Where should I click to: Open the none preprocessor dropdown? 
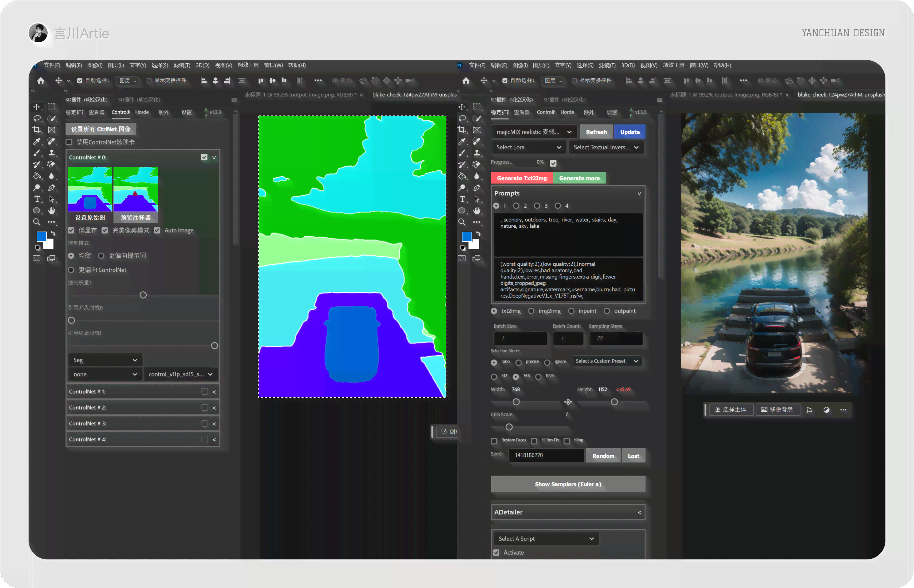[105, 374]
